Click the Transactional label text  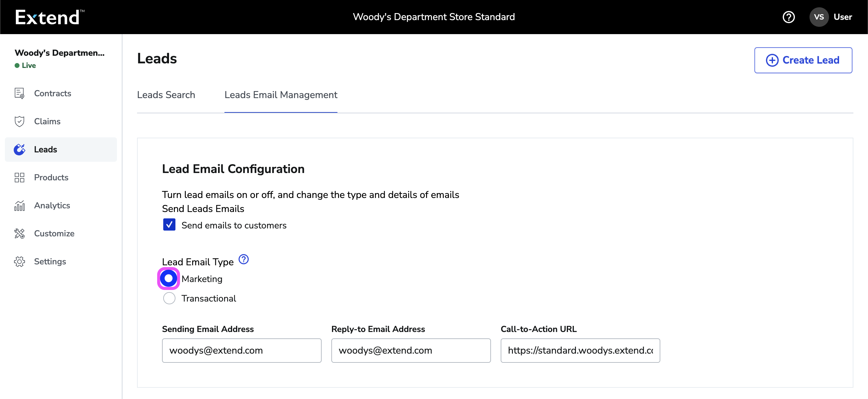(x=209, y=298)
